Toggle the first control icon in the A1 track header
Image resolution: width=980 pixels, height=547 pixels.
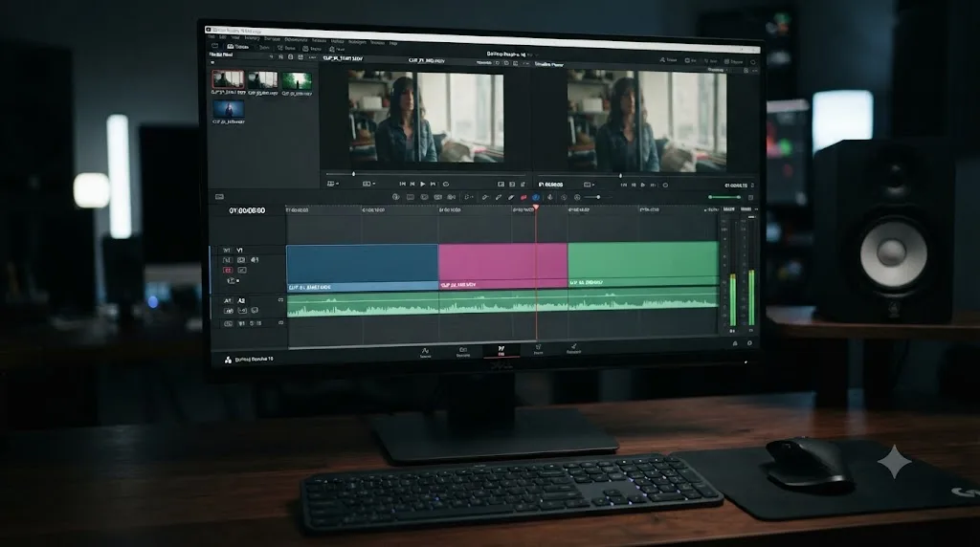(x=229, y=311)
